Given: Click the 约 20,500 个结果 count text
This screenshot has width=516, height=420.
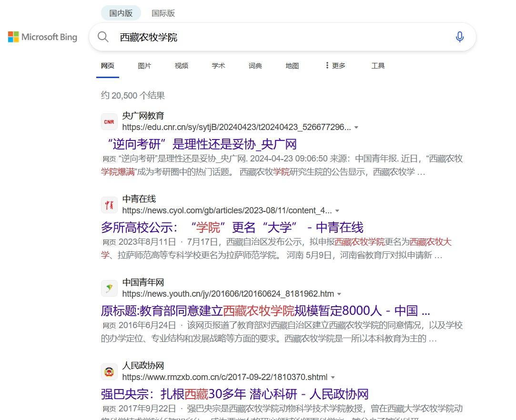Looking at the screenshot, I should click(x=132, y=95).
